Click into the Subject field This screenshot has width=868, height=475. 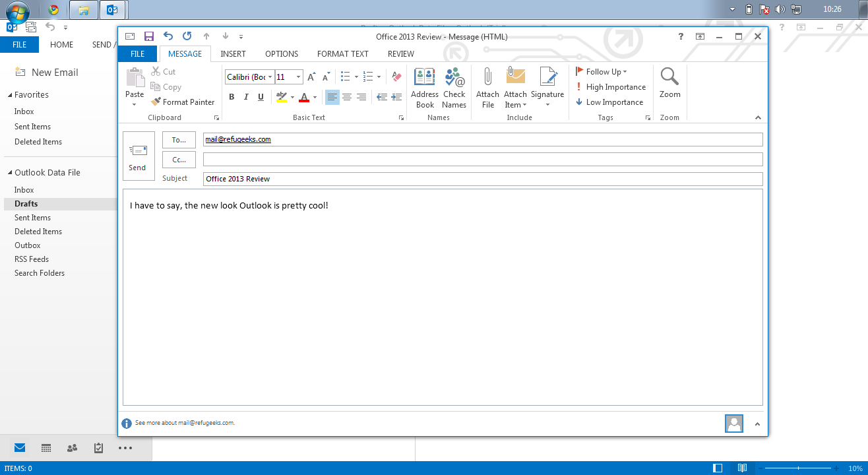point(481,179)
